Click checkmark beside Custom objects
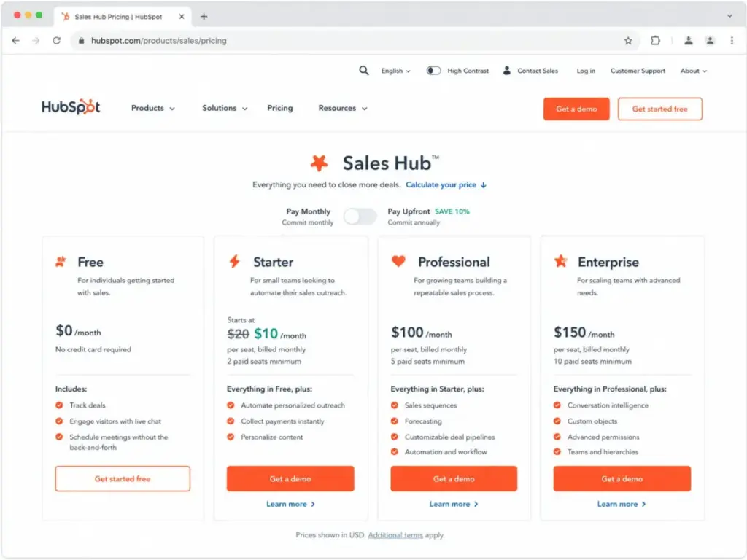Viewport: 747px width, 560px height. 557,421
